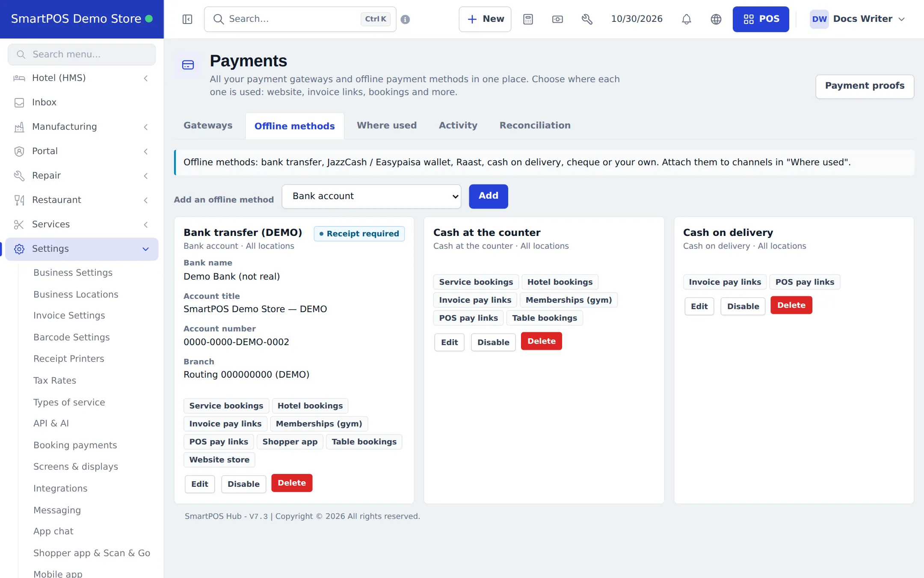The width and height of the screenshot is (924, 578).
Task: Open the POS grid button
Action: [761, 19]
